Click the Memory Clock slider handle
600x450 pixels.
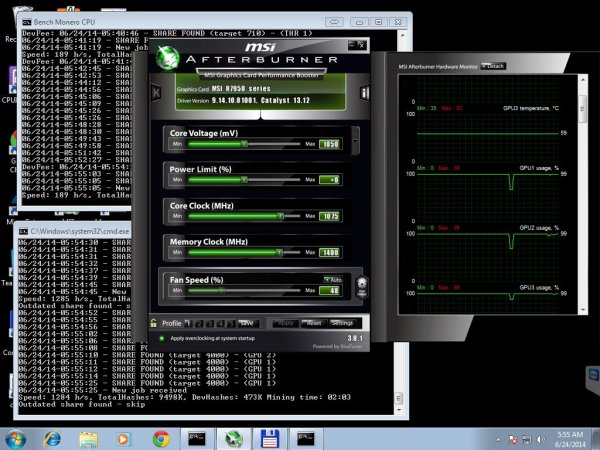pos(279,253)
